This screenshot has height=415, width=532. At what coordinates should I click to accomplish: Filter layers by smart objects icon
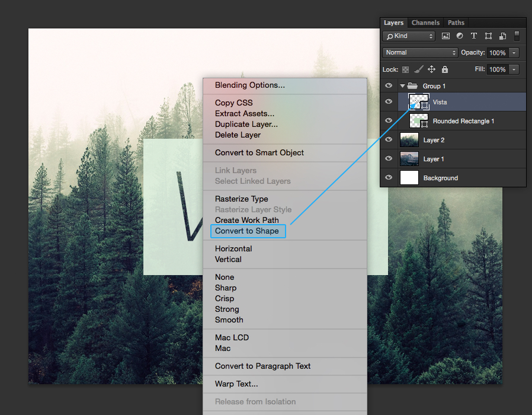(x=502, y=36)
